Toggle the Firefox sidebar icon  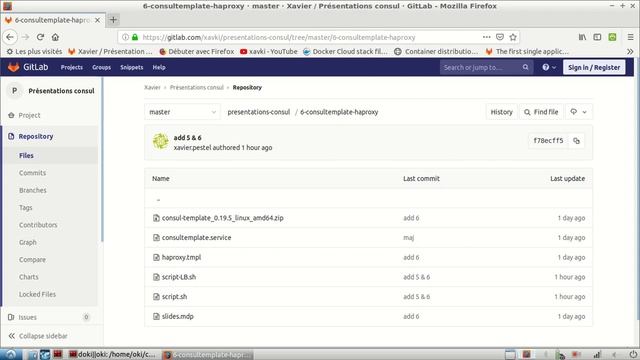pos(597,37)
